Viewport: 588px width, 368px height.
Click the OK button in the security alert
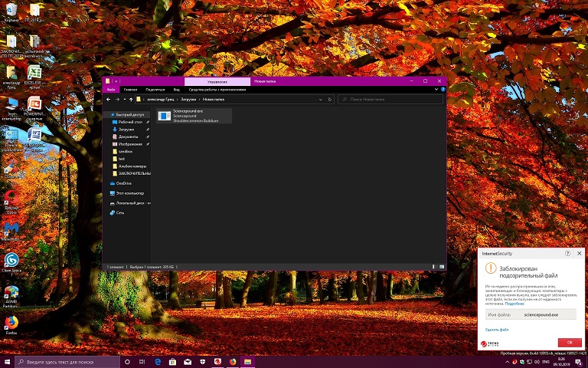(x=569, y=342)
